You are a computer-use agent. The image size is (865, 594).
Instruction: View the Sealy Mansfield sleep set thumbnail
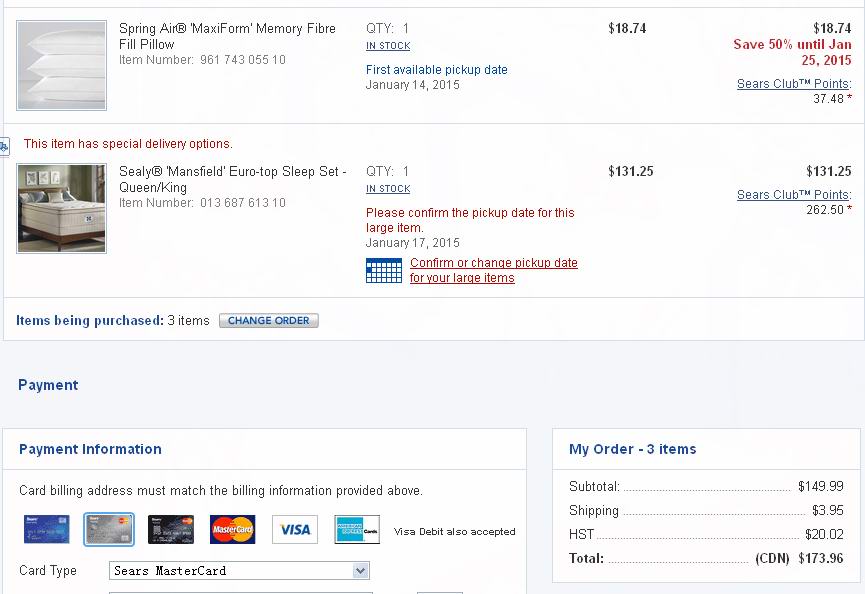coord(61,208)
